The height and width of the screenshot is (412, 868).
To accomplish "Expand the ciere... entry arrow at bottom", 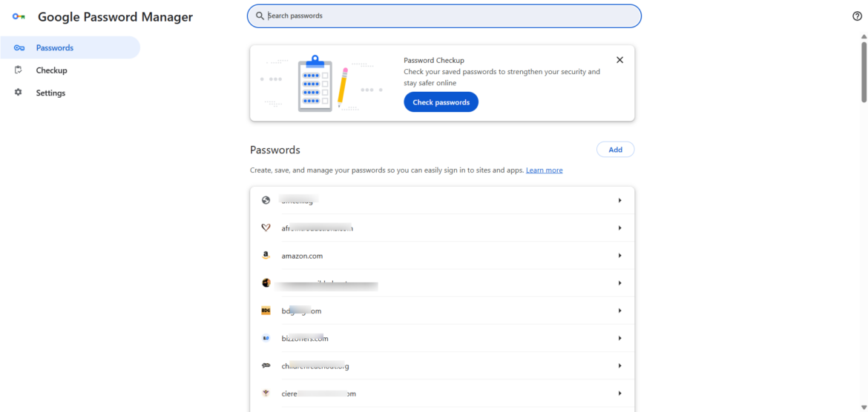I will [x=619, y=393].
